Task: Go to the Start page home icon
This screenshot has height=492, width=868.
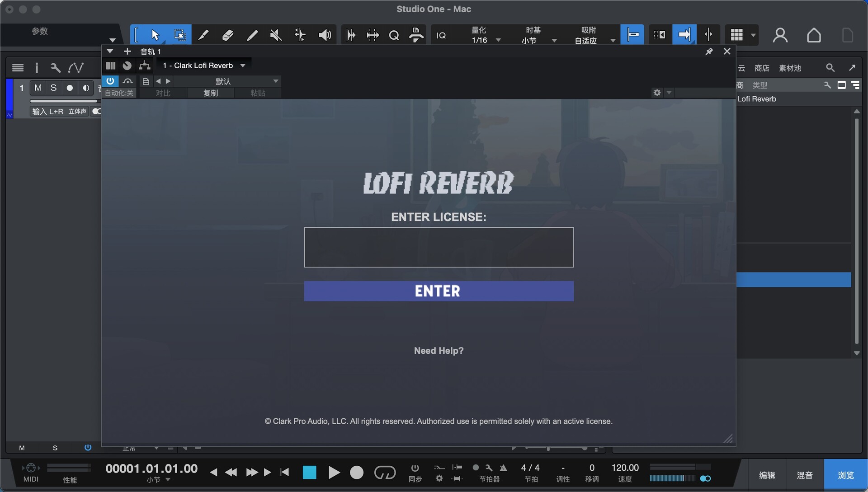Action: click(x=814, y=35)
